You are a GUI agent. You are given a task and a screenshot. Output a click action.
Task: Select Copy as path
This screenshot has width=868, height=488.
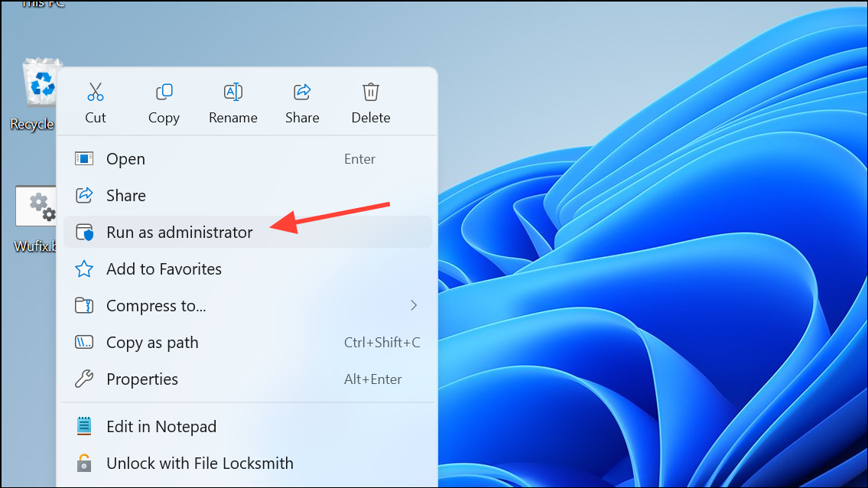click(x=248, y=343)
